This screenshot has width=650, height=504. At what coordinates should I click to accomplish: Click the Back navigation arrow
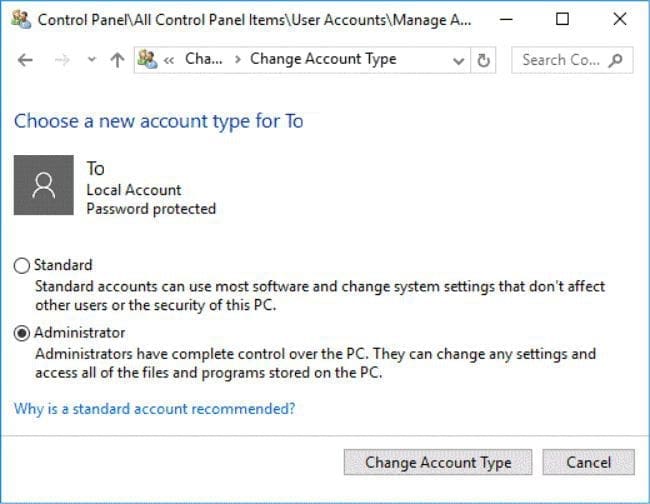pyautogui.click(x=25, y=60)
